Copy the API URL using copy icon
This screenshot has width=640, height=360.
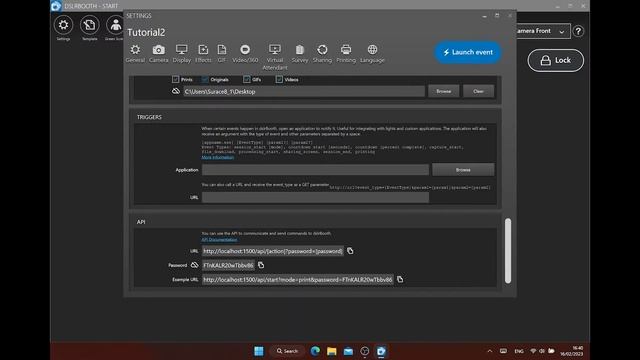(x=350, y=251)
